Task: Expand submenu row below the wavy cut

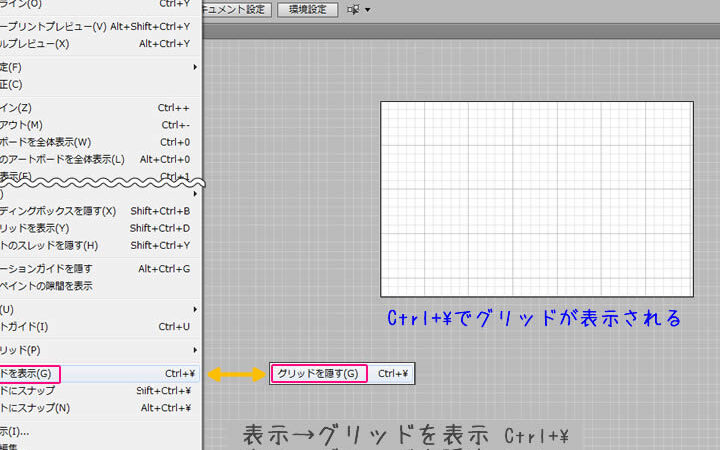Action: point(100,194)
